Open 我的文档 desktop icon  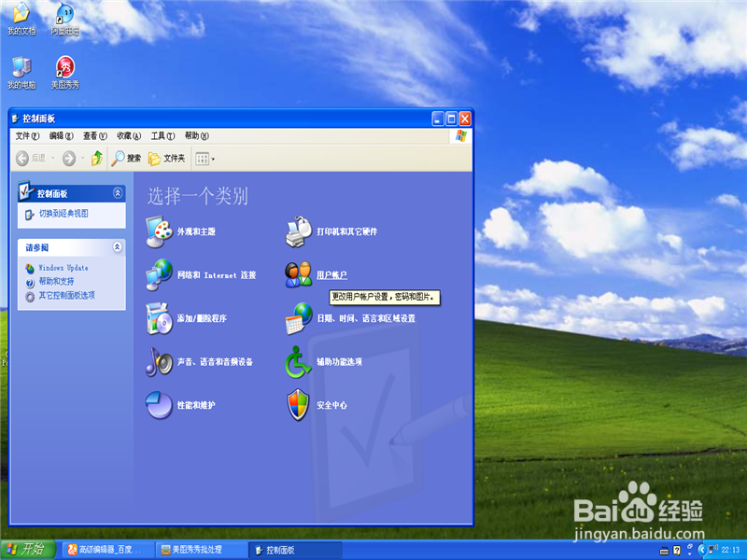coord(21,19)
